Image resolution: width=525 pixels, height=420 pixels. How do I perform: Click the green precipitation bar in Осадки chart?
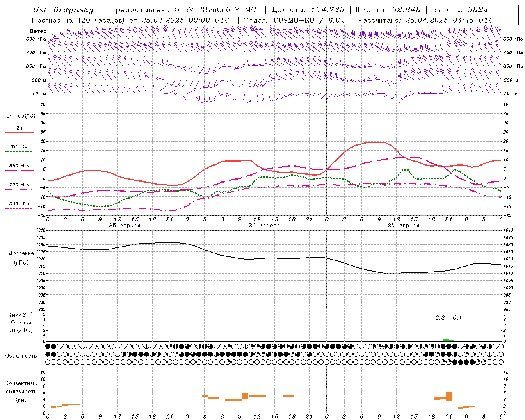point(446,340)
